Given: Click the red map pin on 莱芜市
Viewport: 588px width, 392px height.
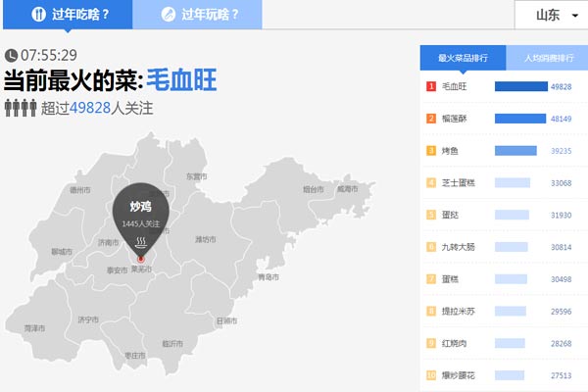Looking at the screenshot, I should click(x=140, y=259).
